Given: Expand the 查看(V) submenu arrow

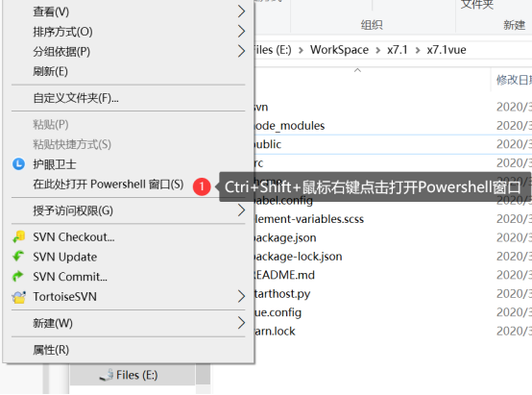Looking at the screenshot, I should tap(241, 12).
